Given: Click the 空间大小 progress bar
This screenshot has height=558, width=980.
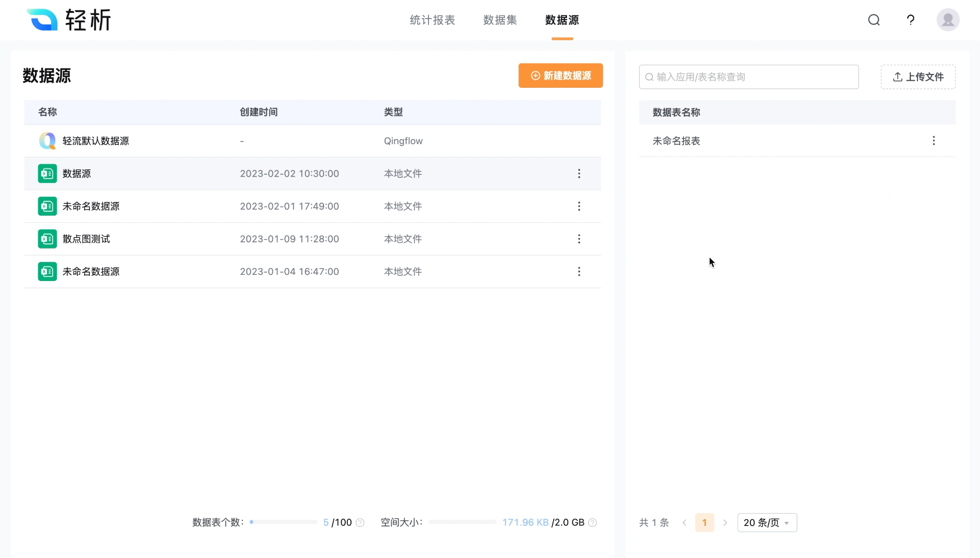Looking at the screenshot, I should [x=462, y=522].
